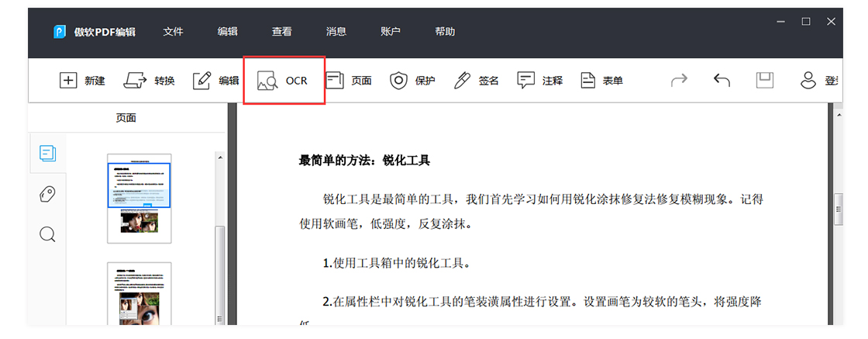The height and width of the screenshot is (339, 868).
Task: Click the 傲软PDF编辑 app logo icon
Action: [x=60, y=32]
